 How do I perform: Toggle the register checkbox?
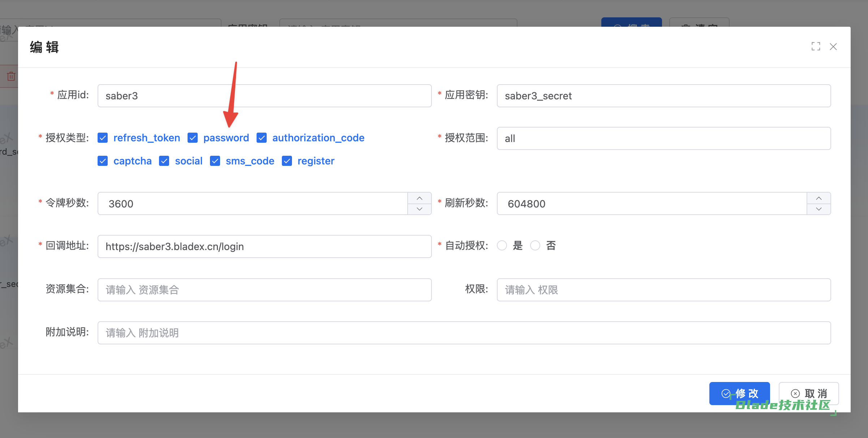pyautogui.click(x=287, y=161)
